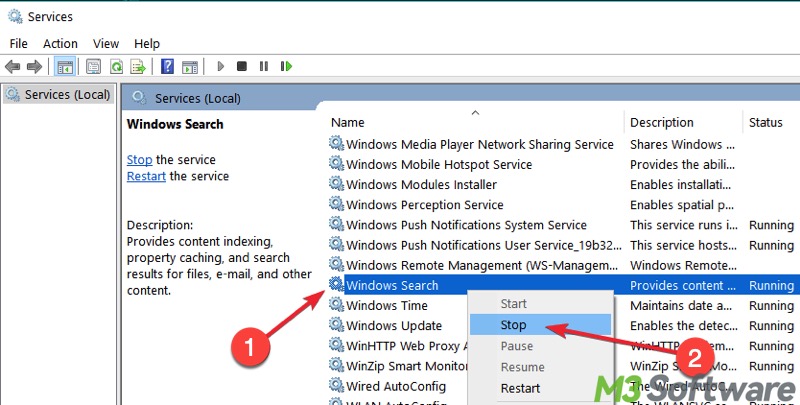
Task: Open Properties toolbar icon
Action: click(x=93, y=66)
